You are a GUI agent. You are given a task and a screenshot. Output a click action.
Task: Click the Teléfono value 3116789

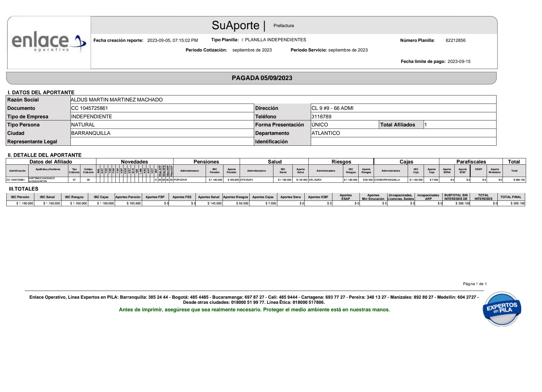click(321, 117)
